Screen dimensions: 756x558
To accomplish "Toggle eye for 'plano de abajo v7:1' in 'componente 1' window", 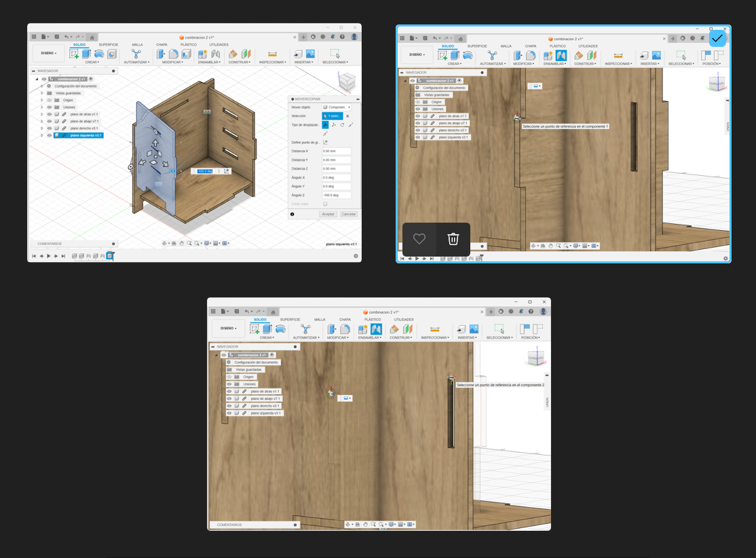I will (x=418, y=123).
